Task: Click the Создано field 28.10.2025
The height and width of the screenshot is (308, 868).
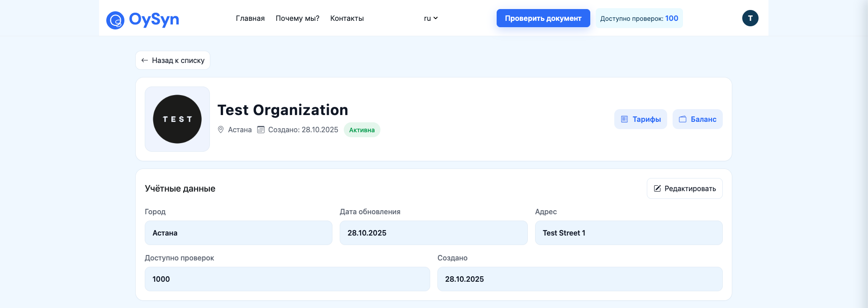Action: 580,279
